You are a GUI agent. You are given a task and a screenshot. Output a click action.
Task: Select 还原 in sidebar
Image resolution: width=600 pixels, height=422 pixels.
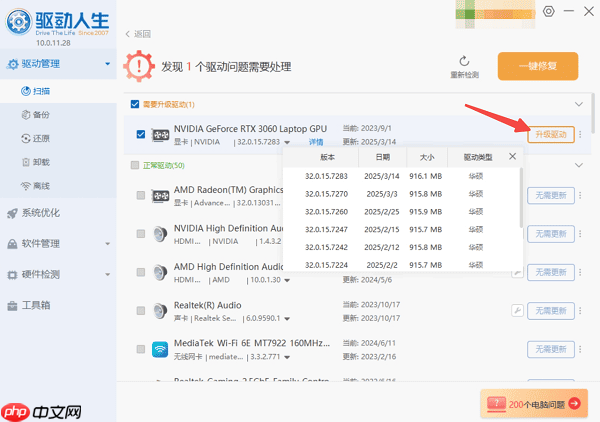[x=58, y=138]
